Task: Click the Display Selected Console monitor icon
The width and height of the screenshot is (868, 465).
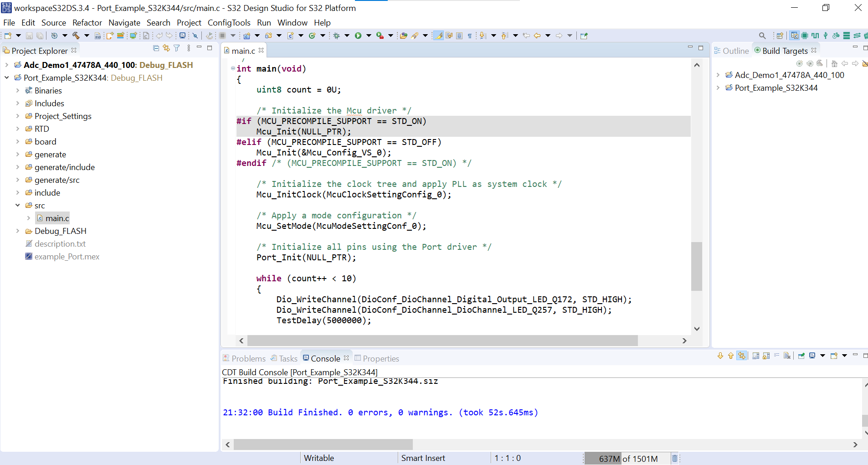Action: [x=812, y=356]
